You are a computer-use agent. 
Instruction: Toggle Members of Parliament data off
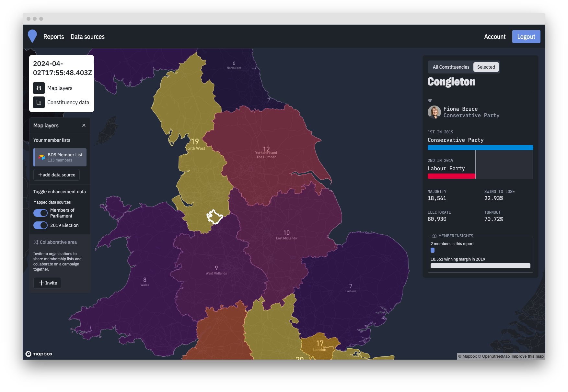point(41,213)
